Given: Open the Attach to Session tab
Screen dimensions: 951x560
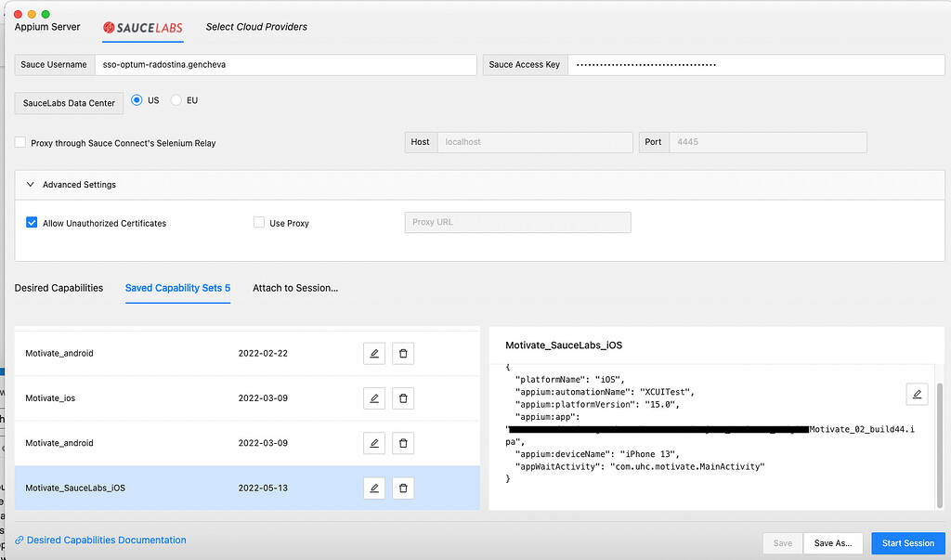Looking at the screenshot, I should point(295,288).
